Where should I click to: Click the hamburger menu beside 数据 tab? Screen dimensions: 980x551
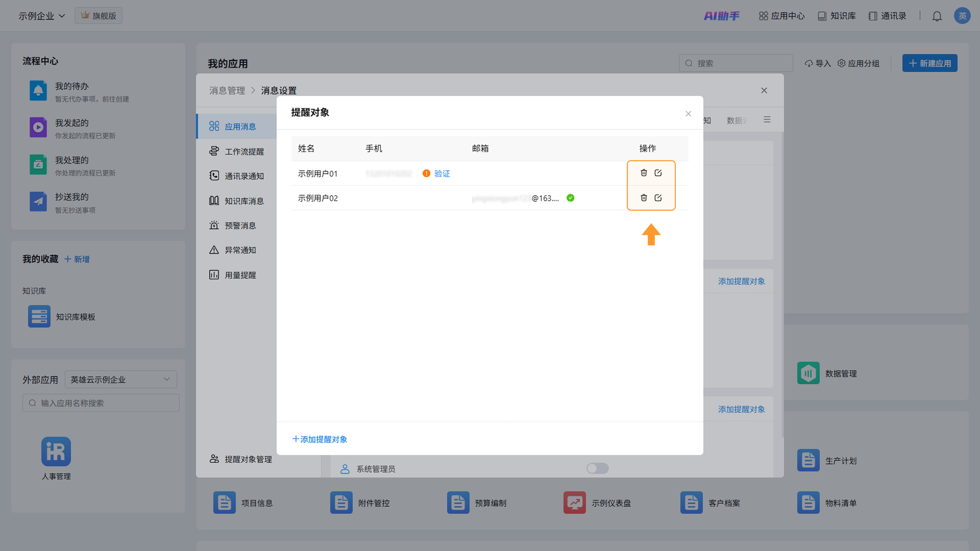point(767,120)
